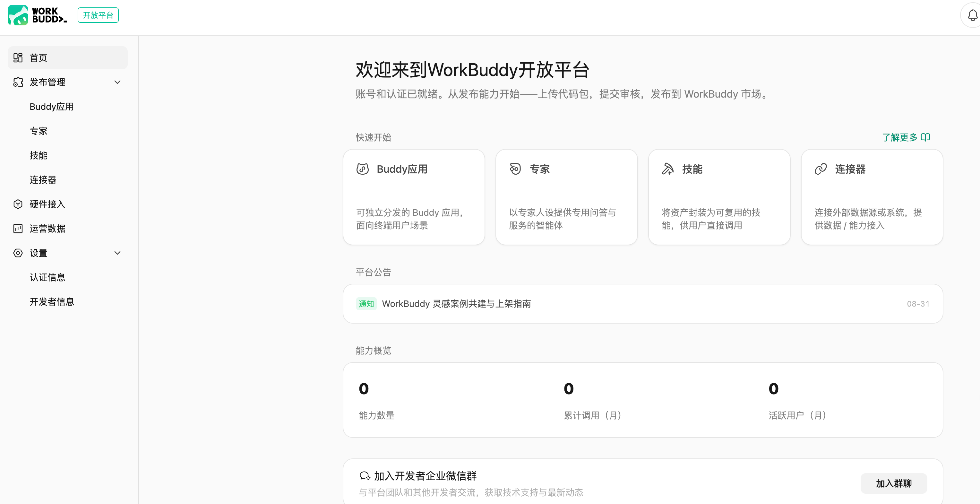
Task: Click the 设置 gear icon
Action: point(18,253)
